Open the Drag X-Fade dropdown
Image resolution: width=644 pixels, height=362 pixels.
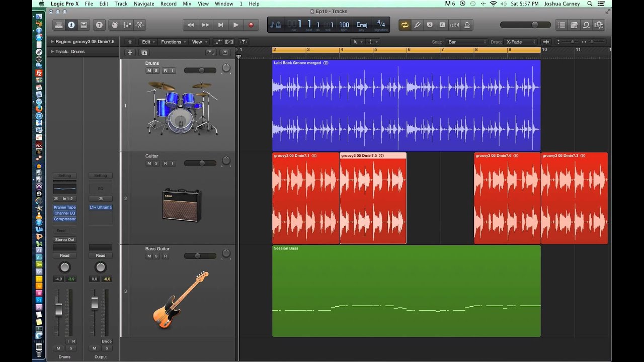(521, 42)
